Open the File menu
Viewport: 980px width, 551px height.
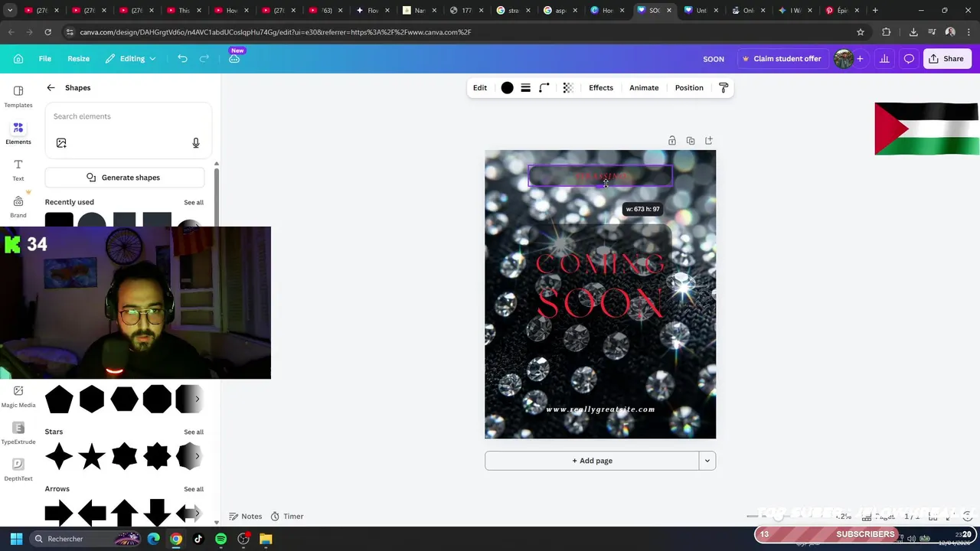coord(45,59)
